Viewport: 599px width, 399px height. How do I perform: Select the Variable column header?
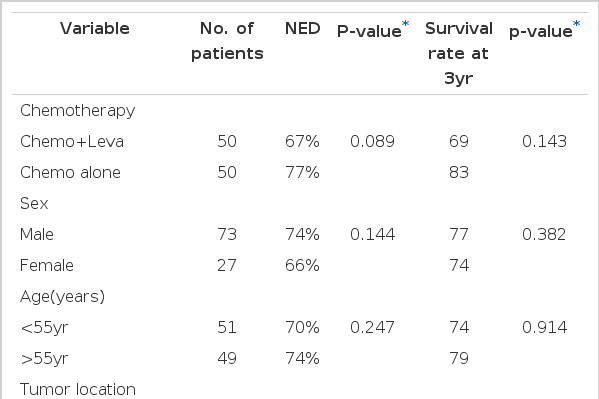coord(95,29)
